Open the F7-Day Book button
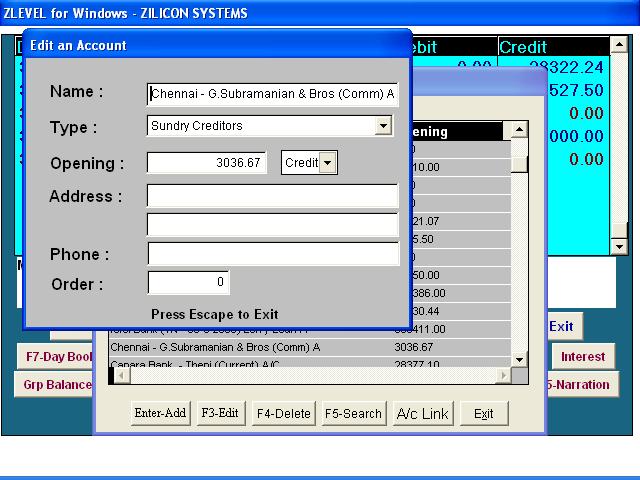Image resolution: width=640 pixels, height=480 pixels. 56,357
